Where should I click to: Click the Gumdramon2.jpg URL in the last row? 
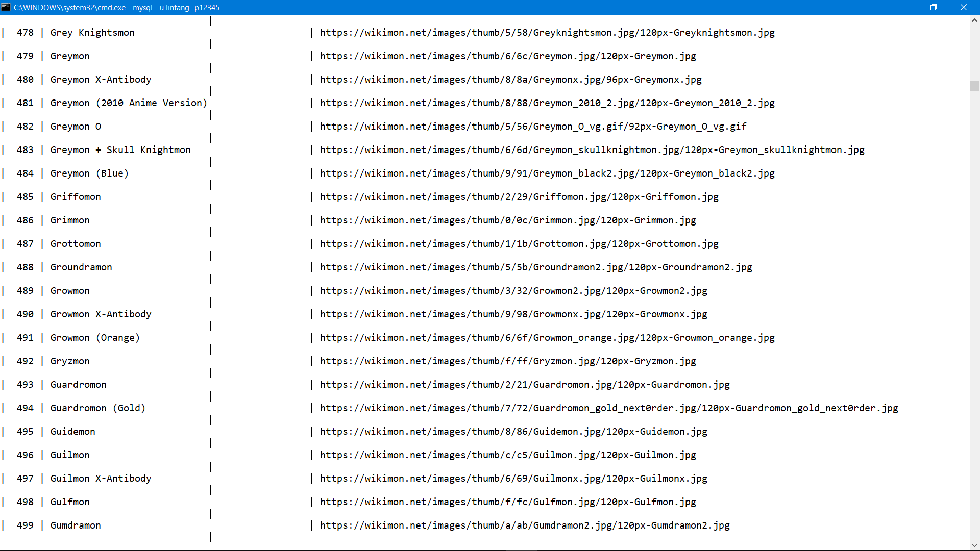click(525, 525)
